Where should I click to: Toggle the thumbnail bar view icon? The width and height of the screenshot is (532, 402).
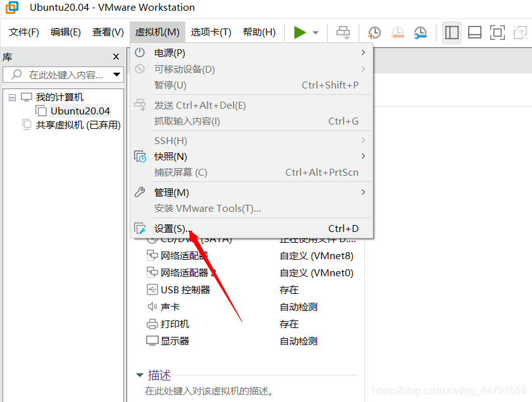[474, 33]
